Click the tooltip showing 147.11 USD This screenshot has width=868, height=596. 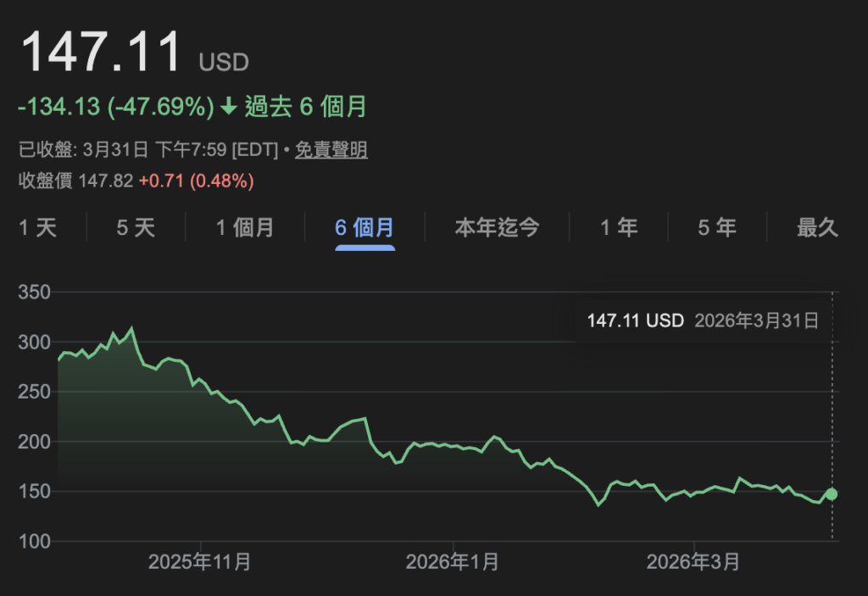pyautogui.click(x=634, y=320)
